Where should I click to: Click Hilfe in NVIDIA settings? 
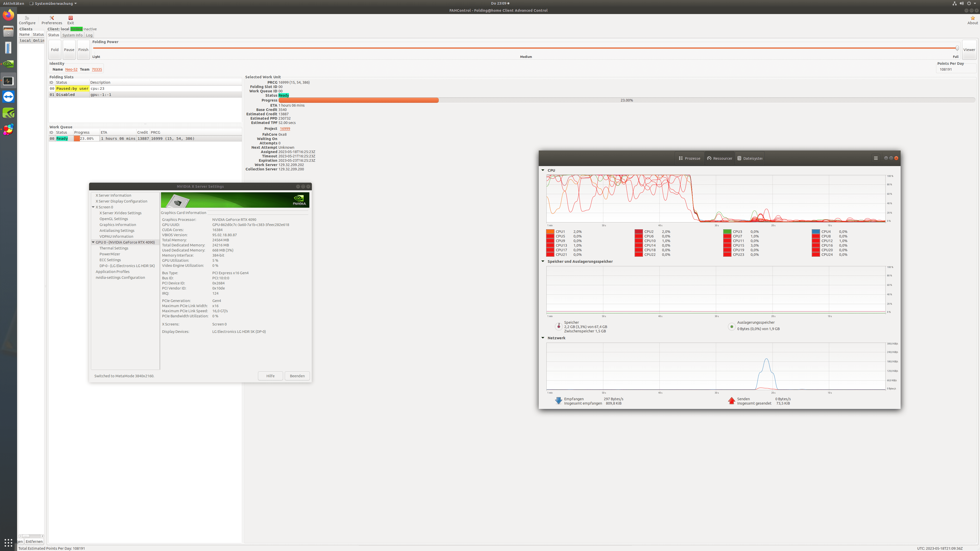point(271,376)
